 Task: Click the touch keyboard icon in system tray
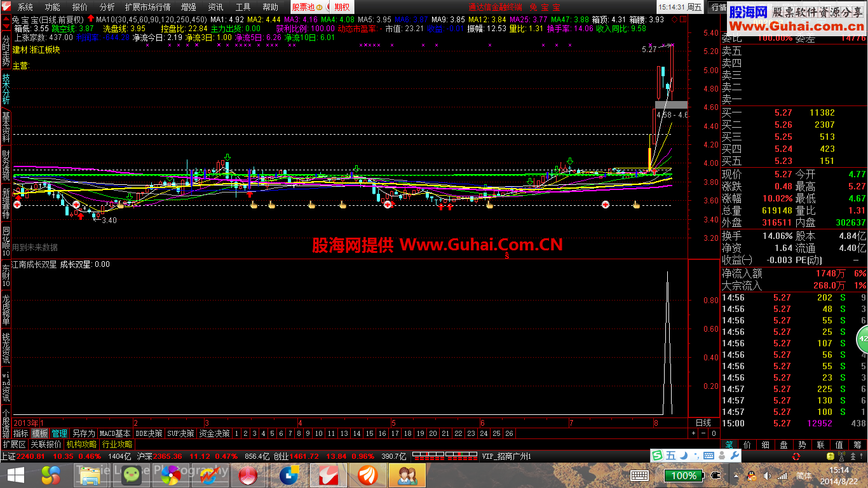click(x=639, y=476)
